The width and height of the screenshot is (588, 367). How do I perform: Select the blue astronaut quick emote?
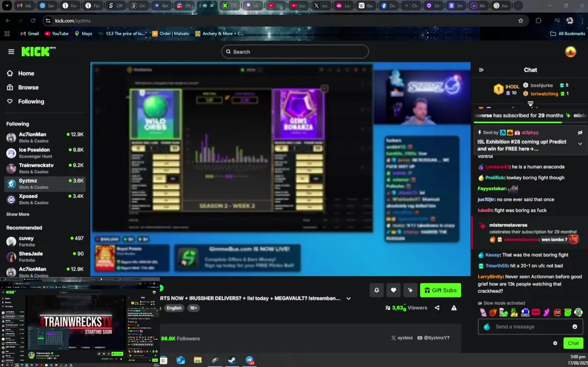pos(525,312)
